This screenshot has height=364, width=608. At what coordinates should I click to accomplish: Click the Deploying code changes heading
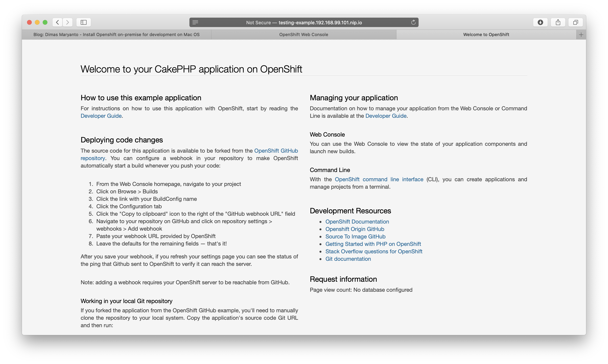[122, 140]
